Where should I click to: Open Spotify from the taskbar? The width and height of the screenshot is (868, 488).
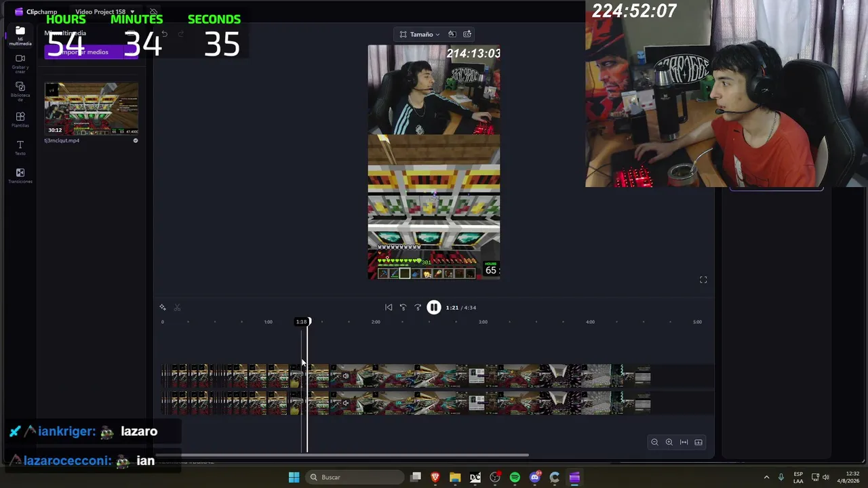coord(515,477)
